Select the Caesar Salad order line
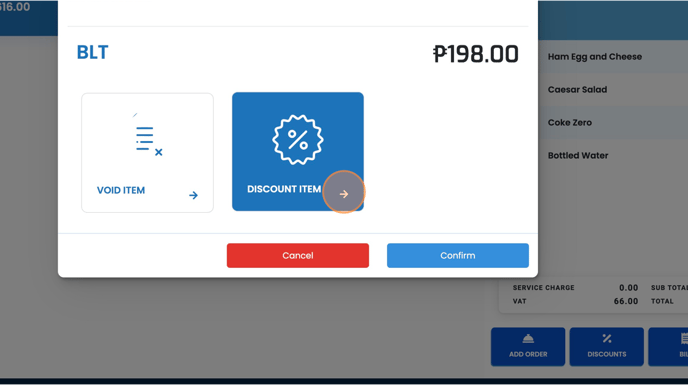This screenshot has width=688, height=385. (613, 90)
